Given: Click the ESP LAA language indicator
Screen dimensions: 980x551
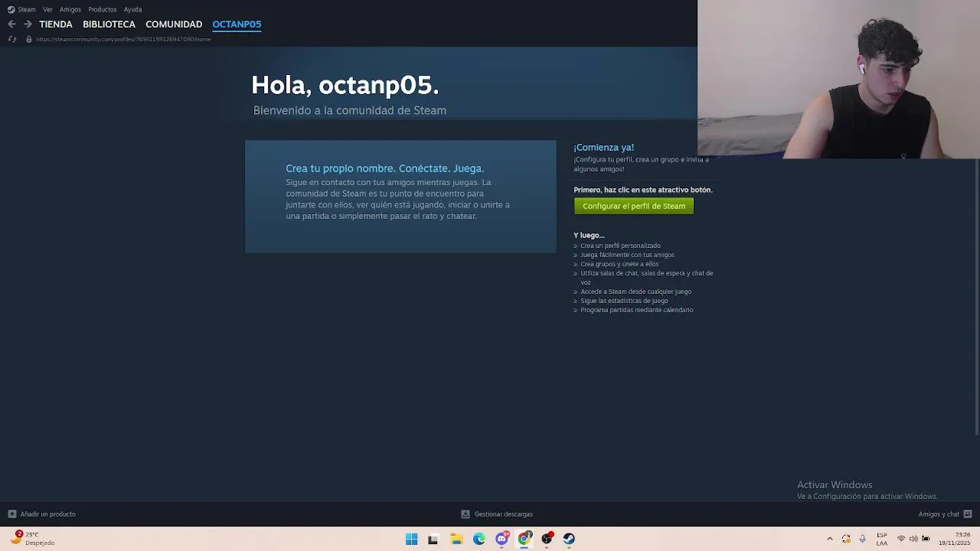Looking at the screenshot, I should 882,539.
